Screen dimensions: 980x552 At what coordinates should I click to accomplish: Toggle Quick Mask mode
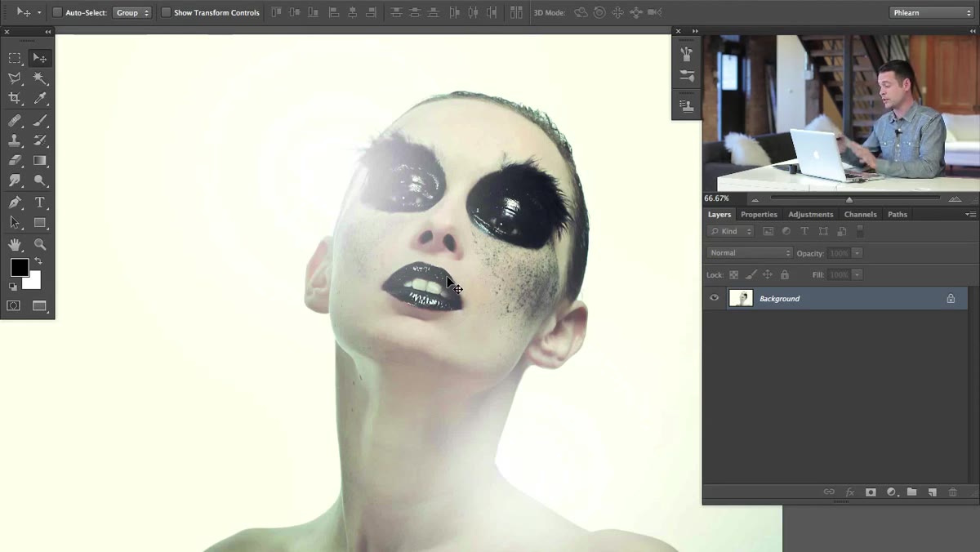pos(14,305)
